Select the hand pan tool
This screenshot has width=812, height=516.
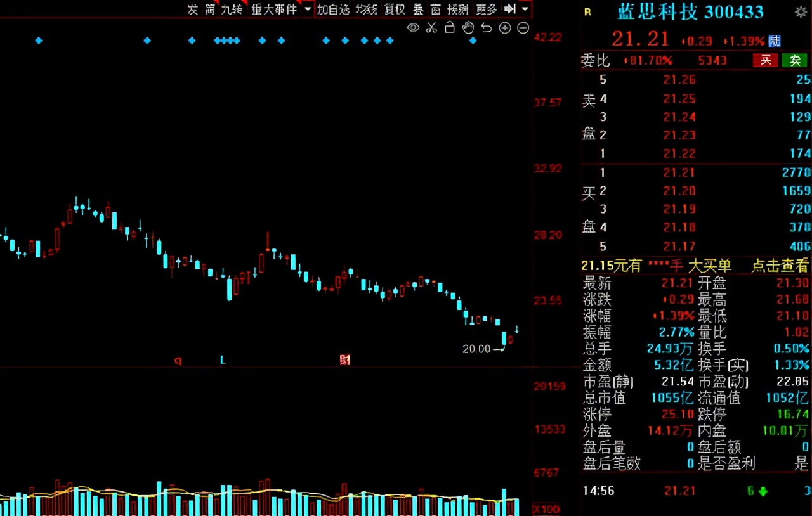468,27
